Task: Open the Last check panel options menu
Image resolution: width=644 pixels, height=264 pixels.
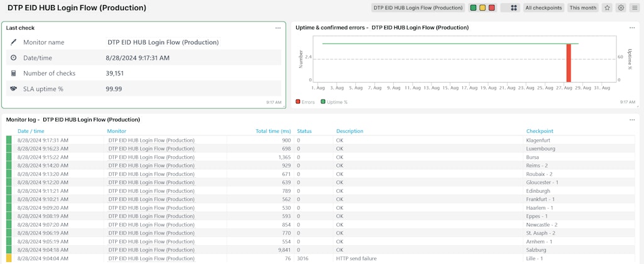Action: 278,28
